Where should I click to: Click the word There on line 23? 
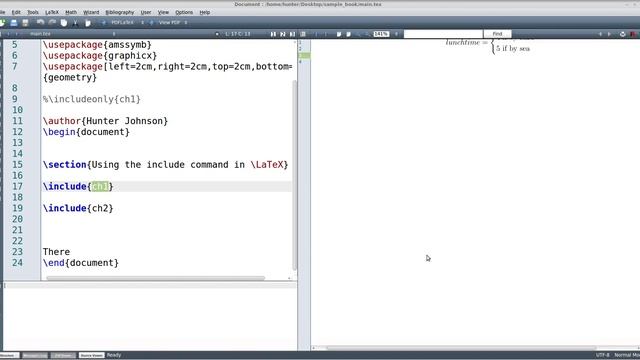(x=56, y=252)
